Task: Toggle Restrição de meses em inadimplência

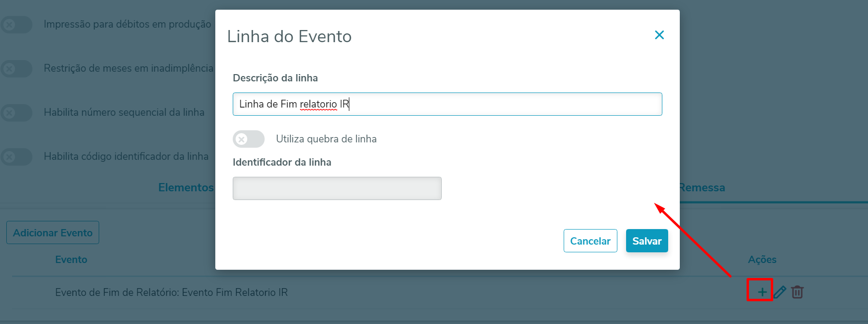Action: point(16,68)
